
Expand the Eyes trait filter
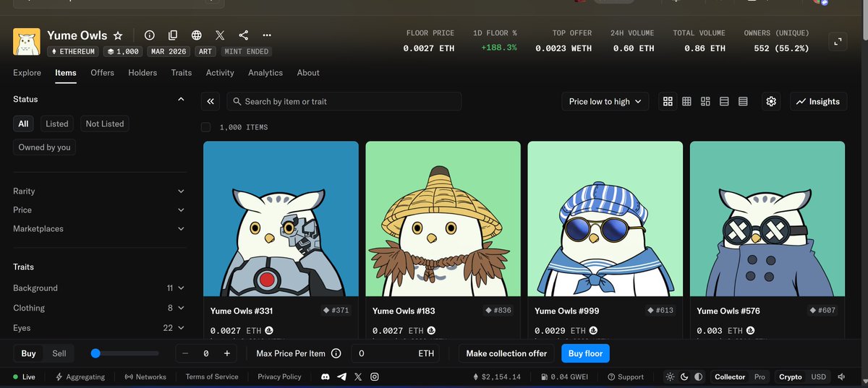point(99,328)
